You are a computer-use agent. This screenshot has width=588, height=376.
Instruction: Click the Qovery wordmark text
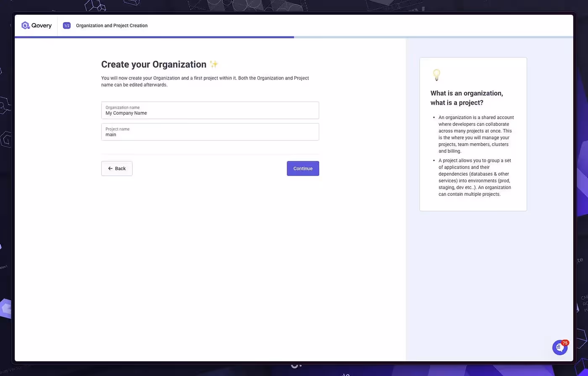tap(41, 25)
